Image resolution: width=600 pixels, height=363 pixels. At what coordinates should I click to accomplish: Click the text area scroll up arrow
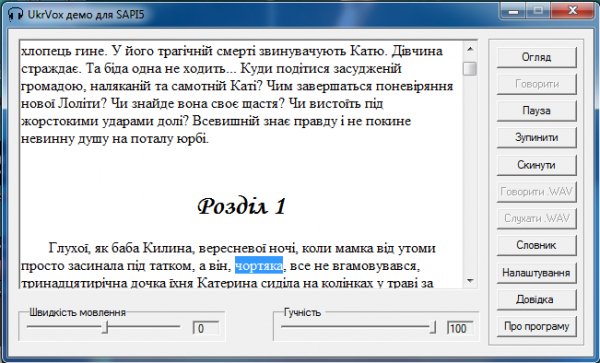click(x=470, y=49)
